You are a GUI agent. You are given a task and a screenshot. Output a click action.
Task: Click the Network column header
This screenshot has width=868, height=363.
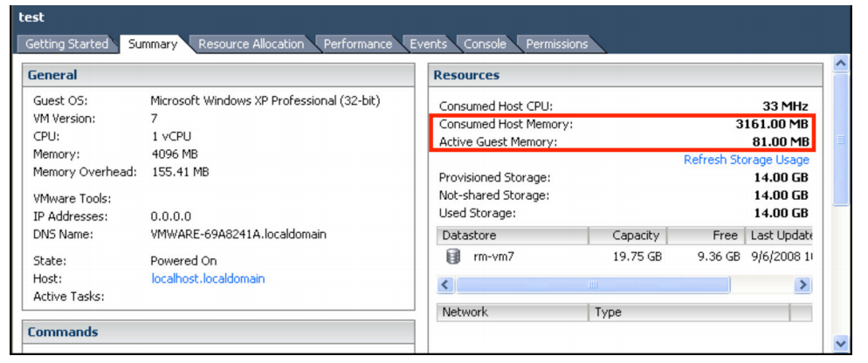click(512, 312)
